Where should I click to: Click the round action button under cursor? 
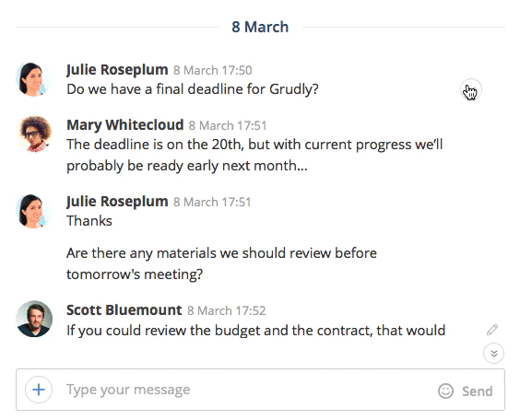471,89
